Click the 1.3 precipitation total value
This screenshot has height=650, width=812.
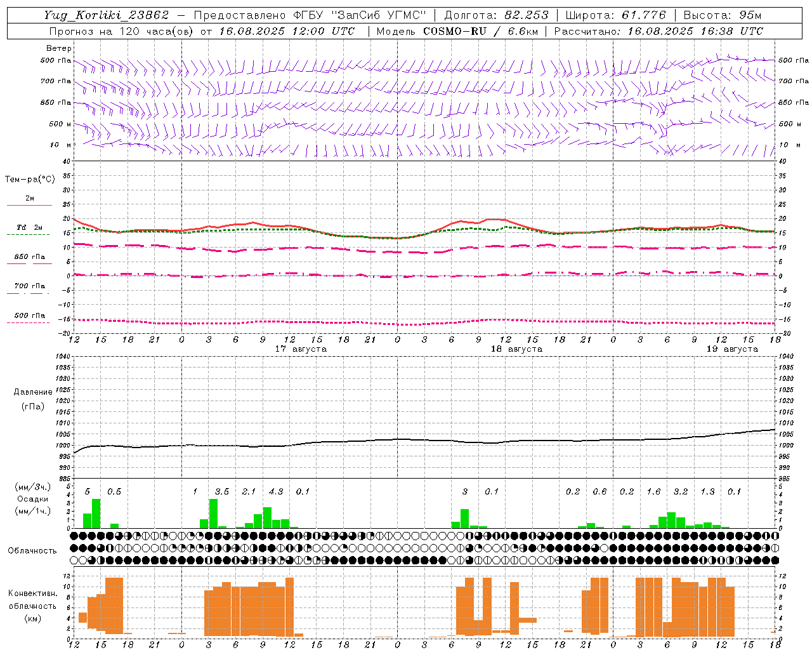coord(707,492)
